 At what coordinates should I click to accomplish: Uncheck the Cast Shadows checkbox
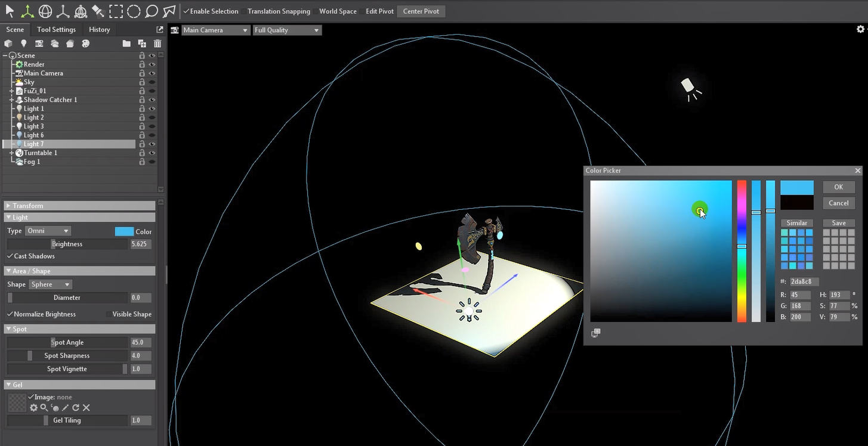pos(10,256)
